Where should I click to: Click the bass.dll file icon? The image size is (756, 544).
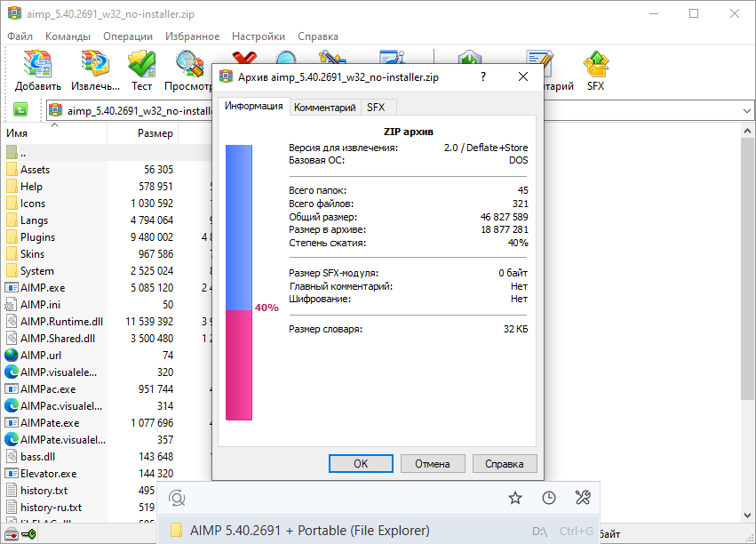[x=12, y=456]
